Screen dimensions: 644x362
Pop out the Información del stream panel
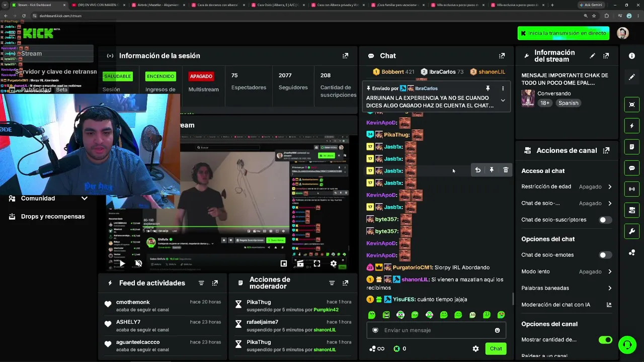606,56
